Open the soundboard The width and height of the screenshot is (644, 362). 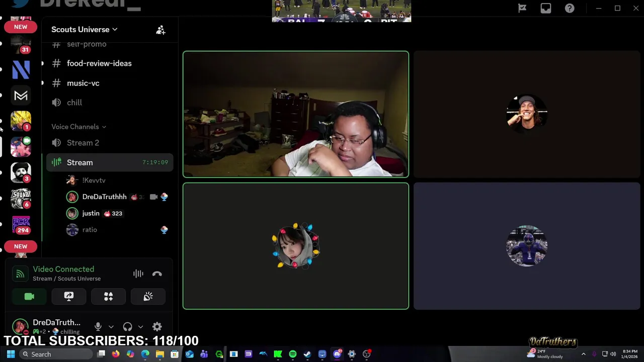[148, 297]
